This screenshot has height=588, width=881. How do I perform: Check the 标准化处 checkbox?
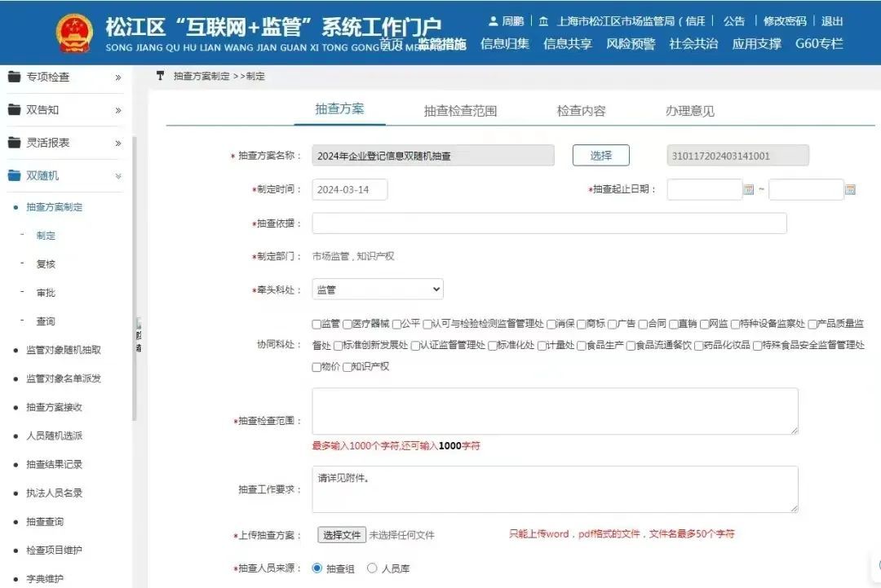[493, 346]
